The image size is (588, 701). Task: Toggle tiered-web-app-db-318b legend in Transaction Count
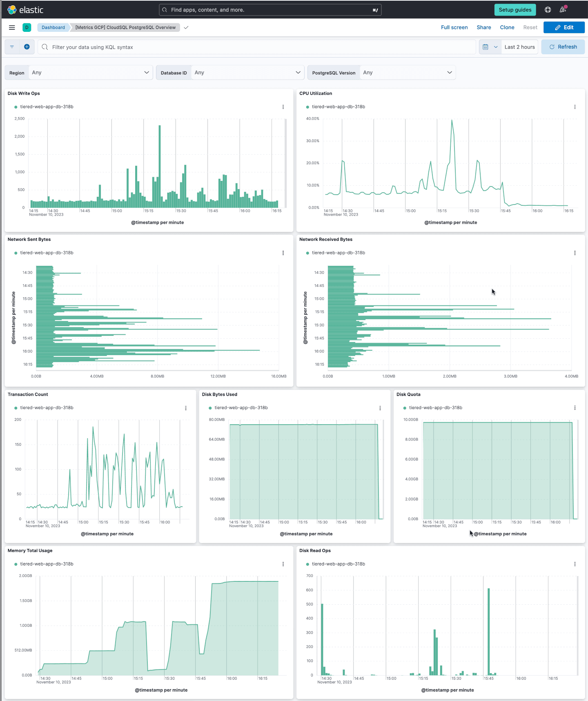click(44, 408)
